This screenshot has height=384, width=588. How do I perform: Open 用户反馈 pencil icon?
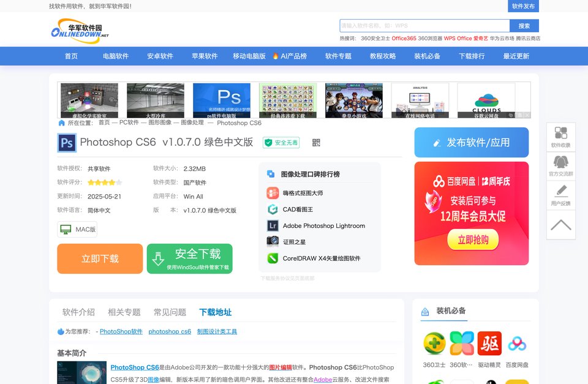(561, 195)
